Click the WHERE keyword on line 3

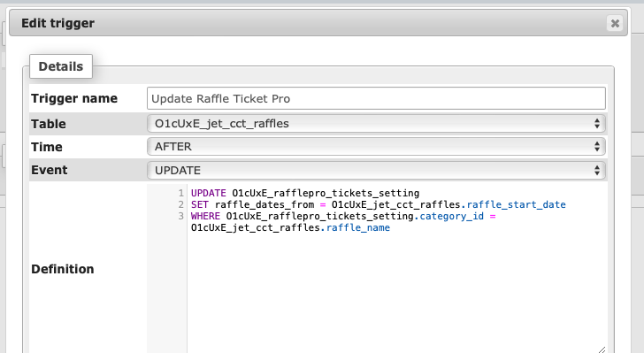tap(205, 216)
